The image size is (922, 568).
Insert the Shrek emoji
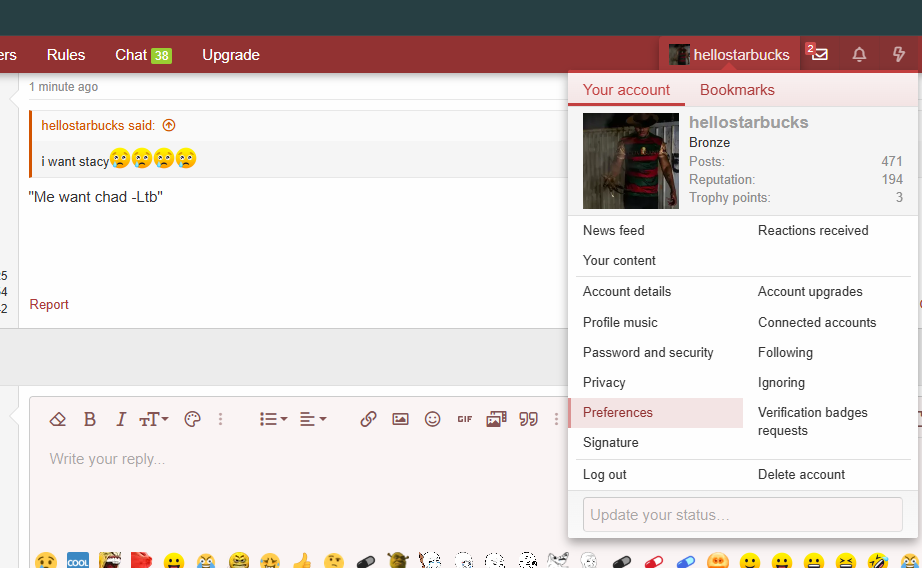[x=397, y=560]
